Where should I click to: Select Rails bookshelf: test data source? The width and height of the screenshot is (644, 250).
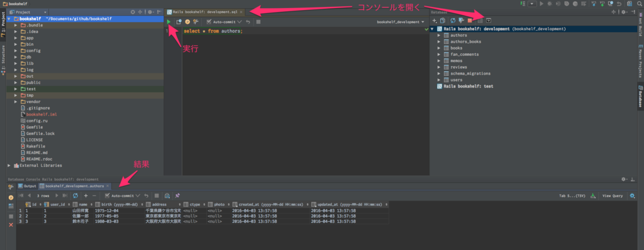coord(468,86)
